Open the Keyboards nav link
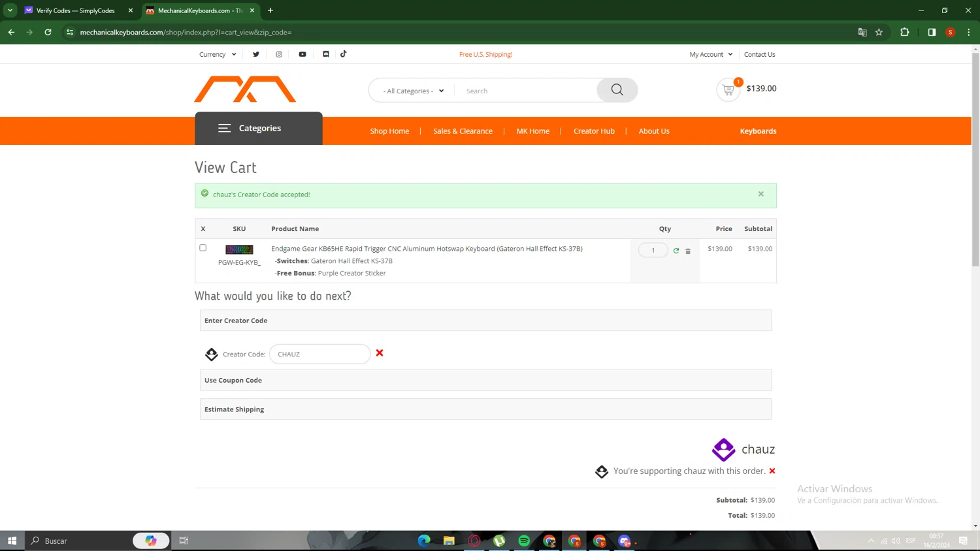 [x=758, y=131]
